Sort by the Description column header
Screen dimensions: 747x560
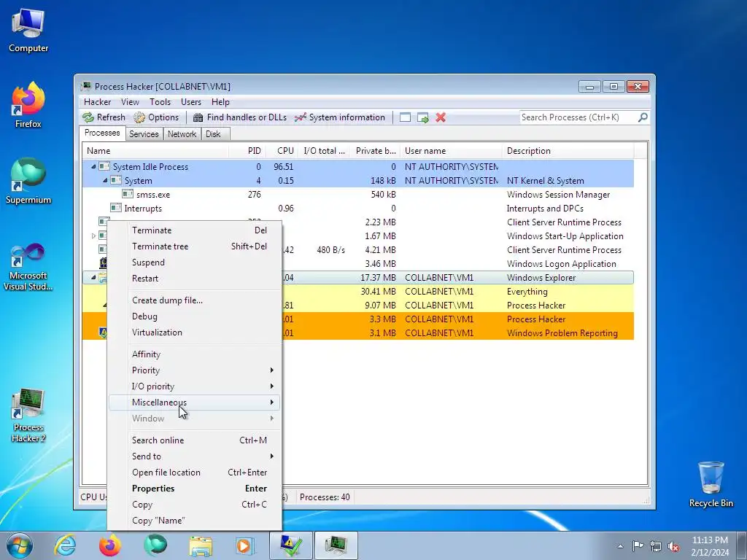568,151
